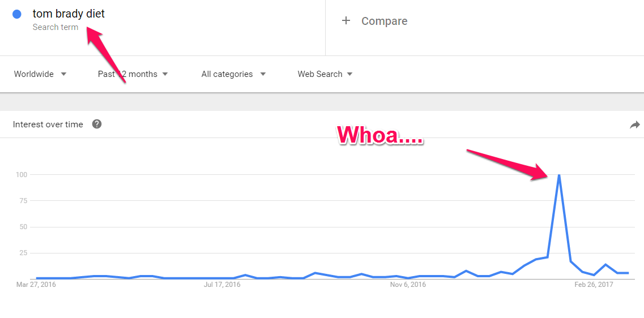Click the plus icon beside Compare
This screenshot has width=644, height=318.
pyautogui.click(x=346, y=20)
